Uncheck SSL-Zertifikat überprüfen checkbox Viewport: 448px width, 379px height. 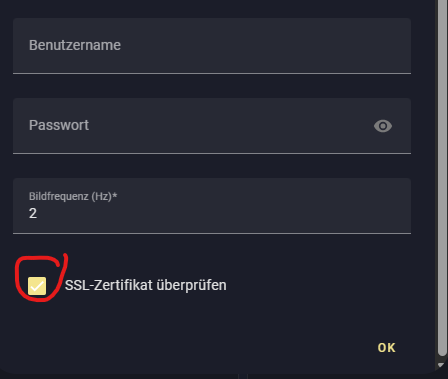37,286
